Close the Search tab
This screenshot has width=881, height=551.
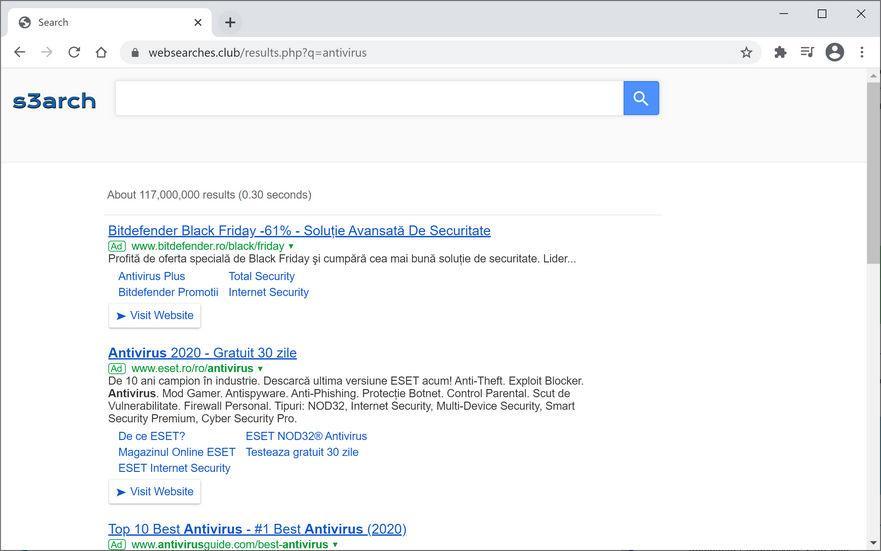pyautogui.click(x=198, y=22)
